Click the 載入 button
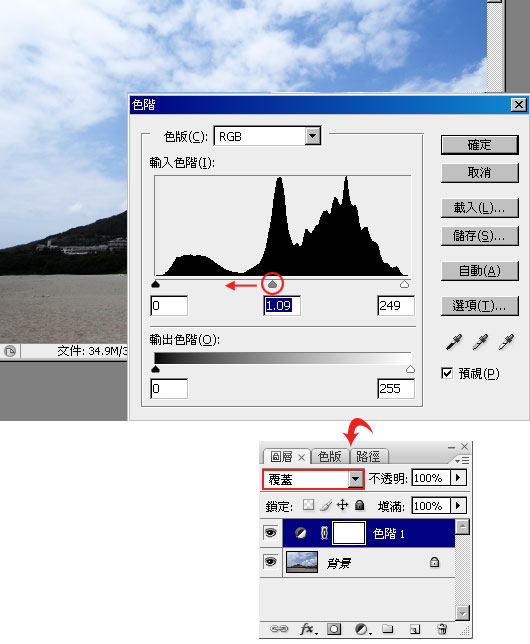The height and width of the screenshot is (644, 530). pyautogui.click(x=479, y=208)
